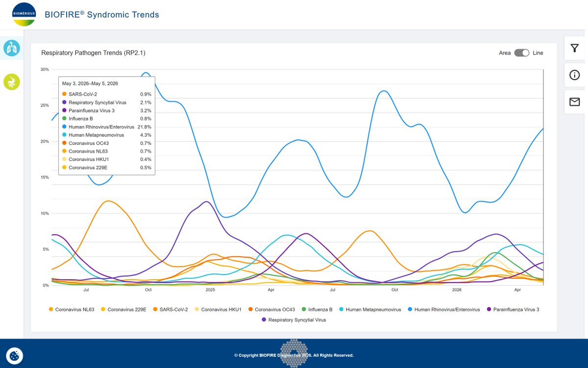
Task: Open the respiratory lungs panel icon
Action: (11, 48)
